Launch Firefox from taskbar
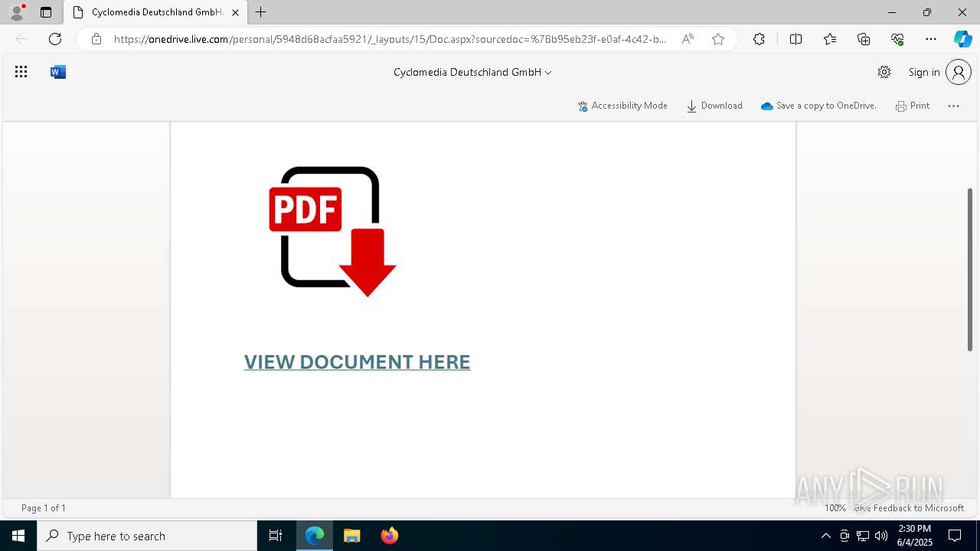This screenshot has width=980, height=551. 389,536
